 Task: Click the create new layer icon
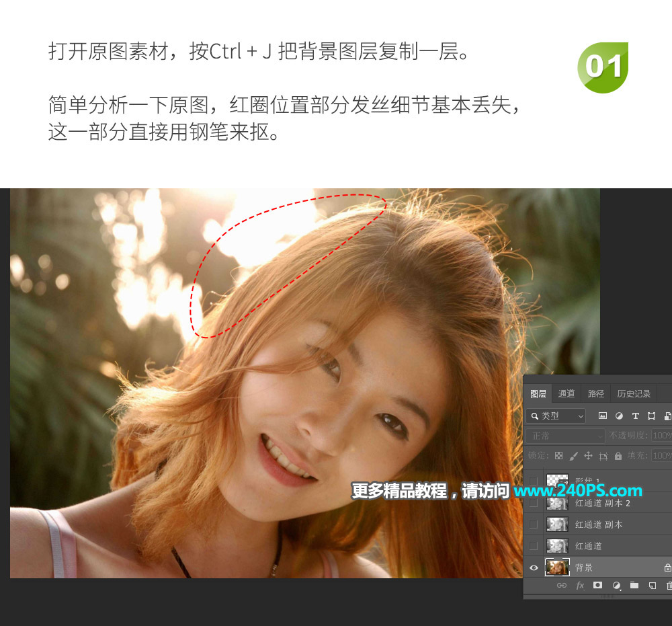[652, 586]
